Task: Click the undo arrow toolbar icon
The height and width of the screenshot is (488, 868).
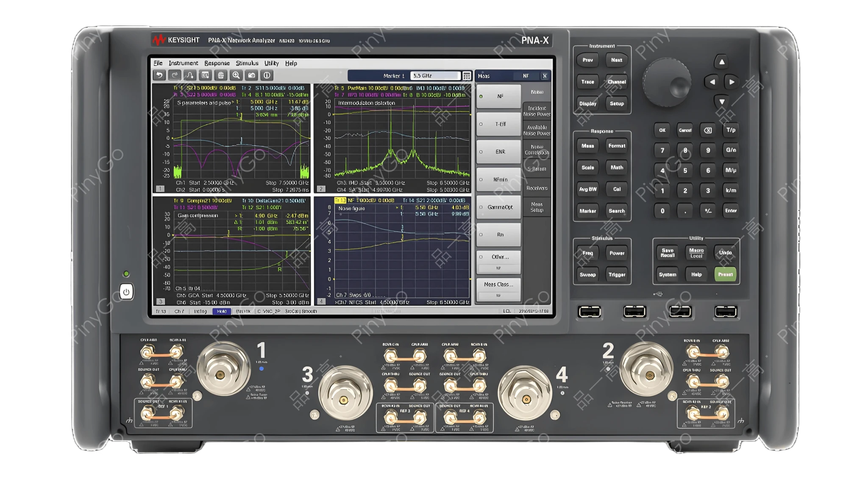Action: click(159, 75)
